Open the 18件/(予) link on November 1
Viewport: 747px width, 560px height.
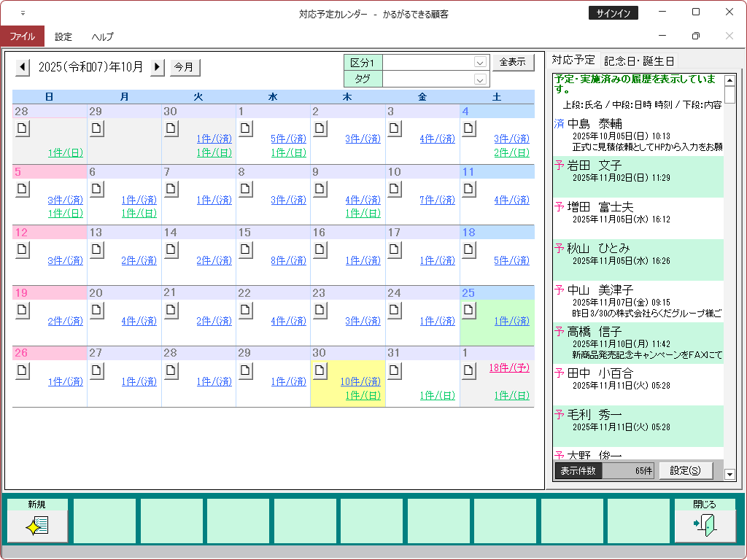click(509, 368)
